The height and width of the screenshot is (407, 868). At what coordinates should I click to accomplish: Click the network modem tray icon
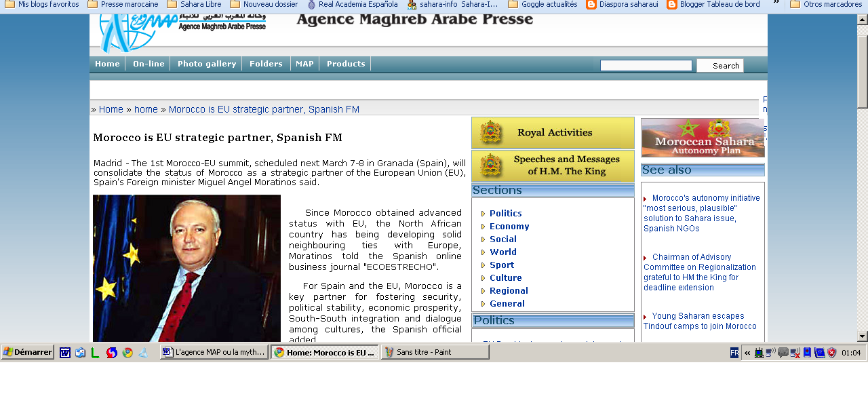(x=759, y=353)
